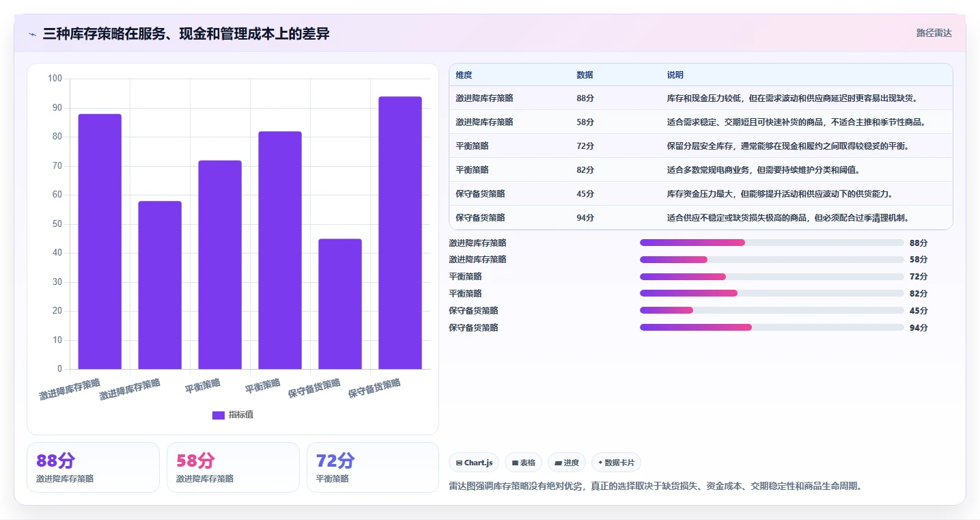Click the chart bar reaching 58
Screen dimensions: 980x520
[x=160, y=285]
